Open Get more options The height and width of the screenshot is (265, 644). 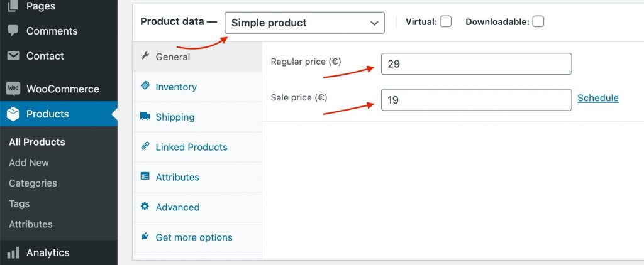[194, 237]
